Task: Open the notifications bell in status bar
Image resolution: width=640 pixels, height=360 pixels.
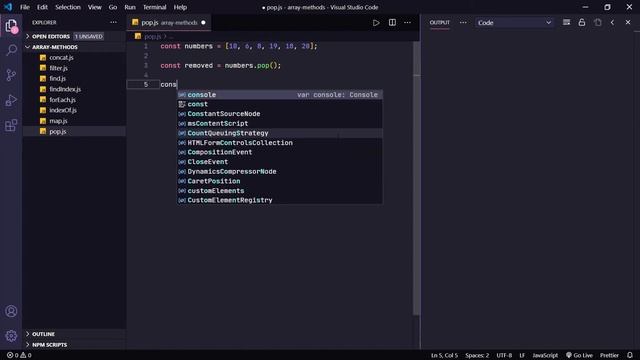Action: coord(630,355)
